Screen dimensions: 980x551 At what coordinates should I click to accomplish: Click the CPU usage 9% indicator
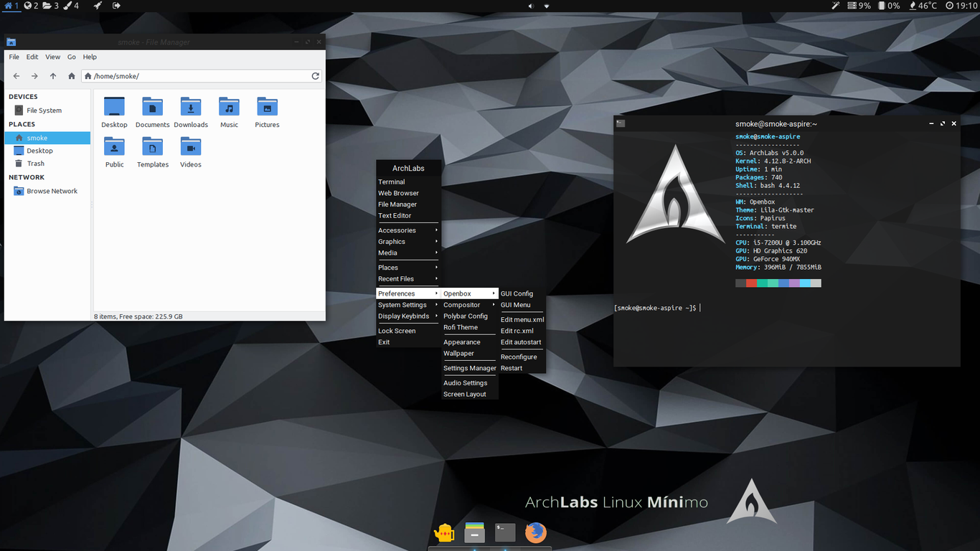click(859, 5)
